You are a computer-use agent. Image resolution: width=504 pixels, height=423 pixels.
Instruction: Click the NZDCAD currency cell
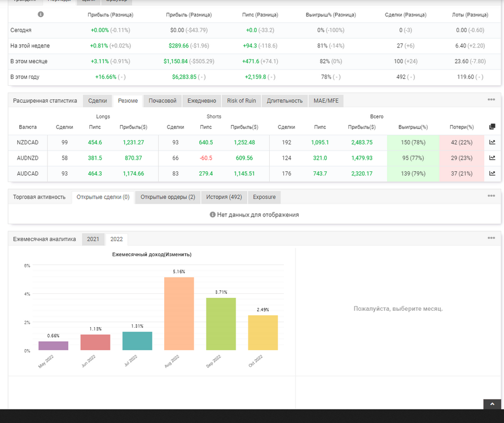coord(28,142)
